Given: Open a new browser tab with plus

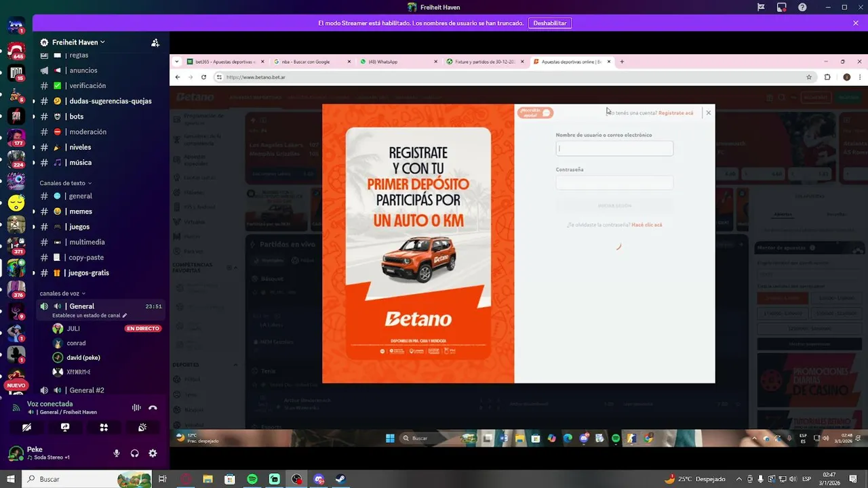Looking at the screenshot, I should coord(622,62).
